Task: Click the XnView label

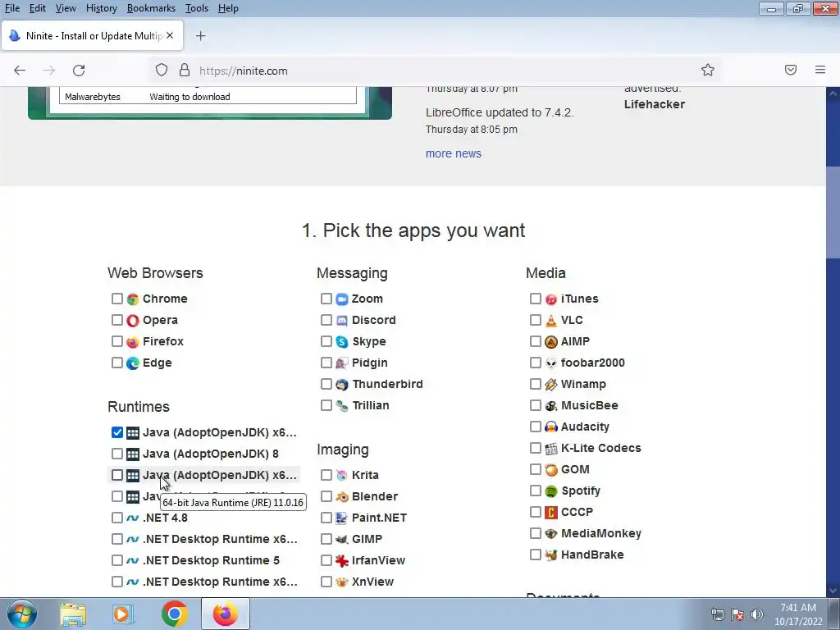Action: [373, 582]
